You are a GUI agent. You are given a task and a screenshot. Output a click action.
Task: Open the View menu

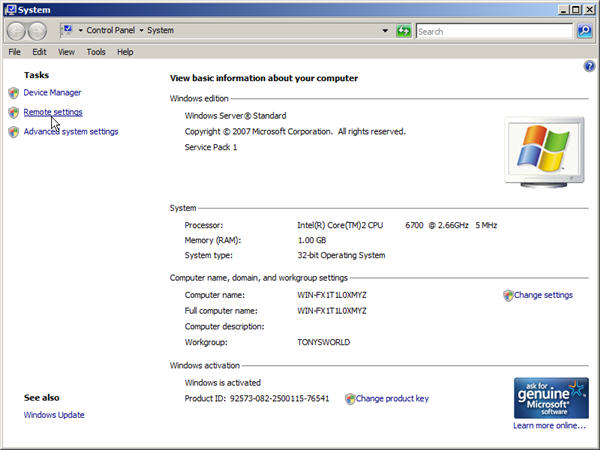(66, 52)
